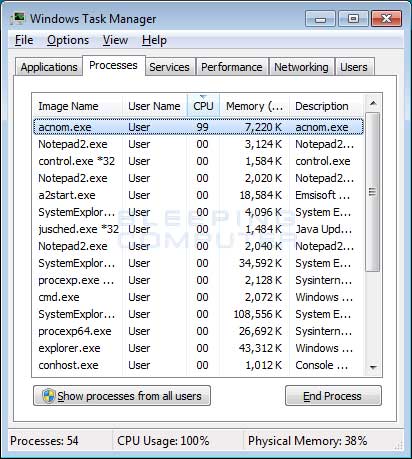Minimize the Task Manager window
412x459 pixels.
click(320, 18)
